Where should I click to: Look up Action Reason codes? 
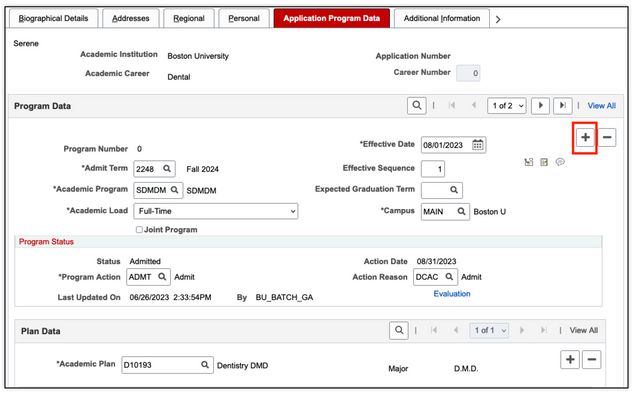pyautogui.click(x=449, y=277)
